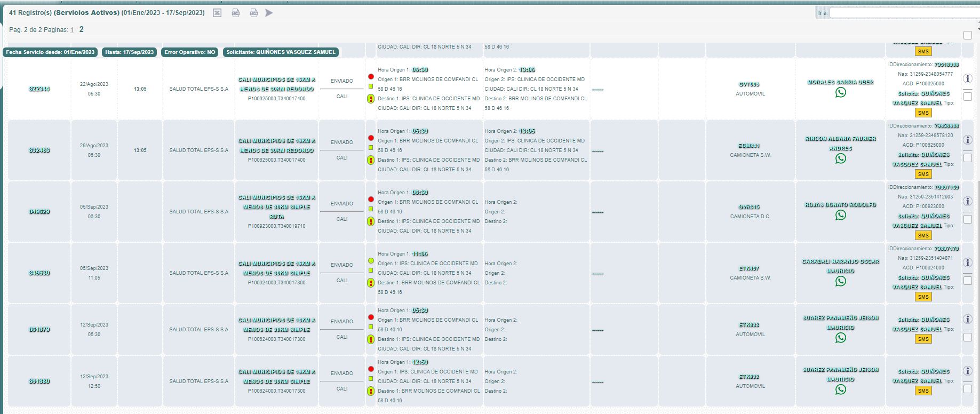Viewport: 980px width, 414px height.
Task: Click SMS badge in row 849630
Action: (923, 297)
